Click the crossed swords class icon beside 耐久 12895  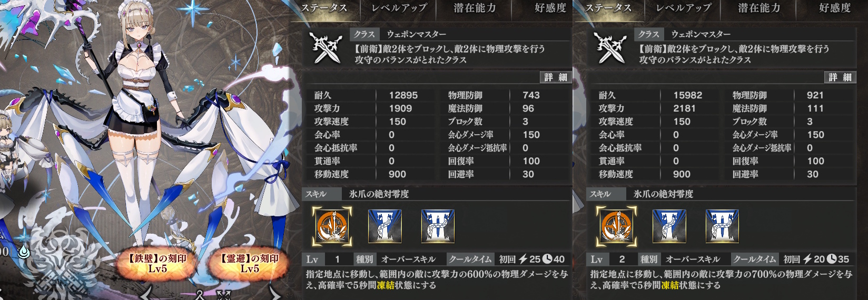(x=327, y=47)
